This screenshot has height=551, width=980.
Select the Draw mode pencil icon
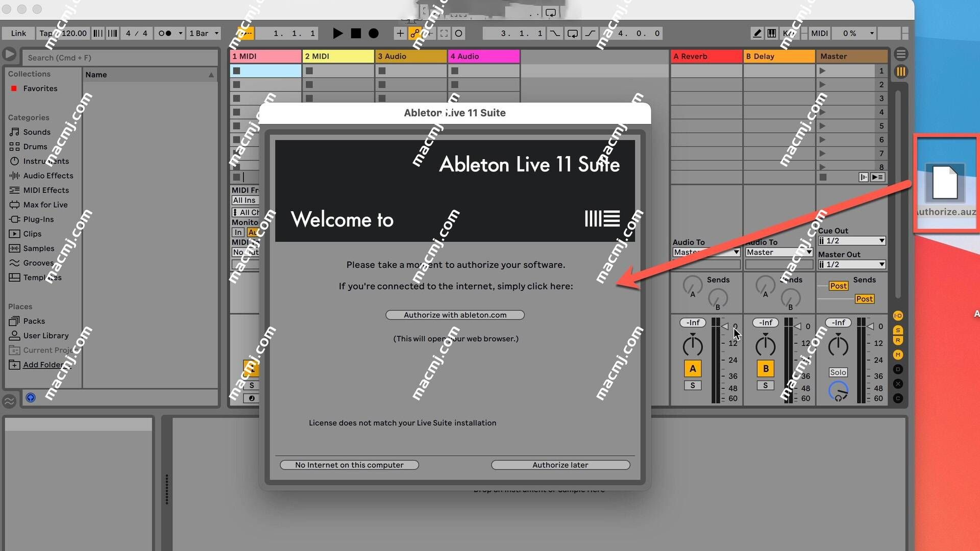click(757, 33)
